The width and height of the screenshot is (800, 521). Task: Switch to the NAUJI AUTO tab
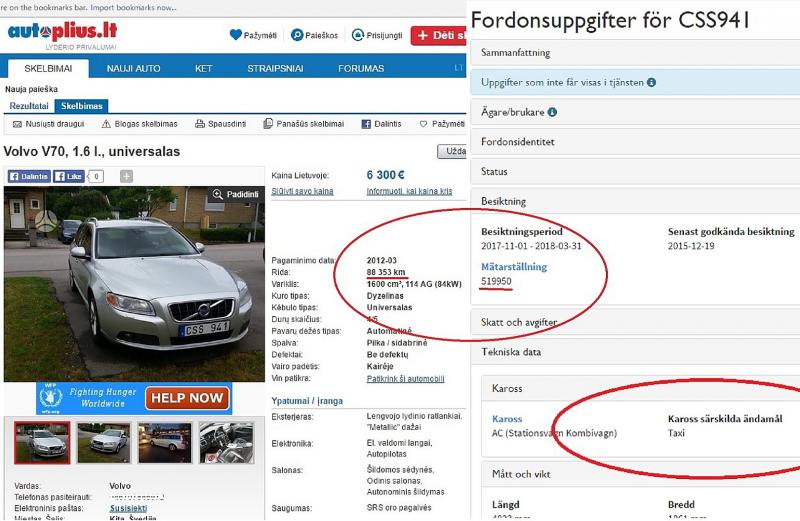point(134,68)
